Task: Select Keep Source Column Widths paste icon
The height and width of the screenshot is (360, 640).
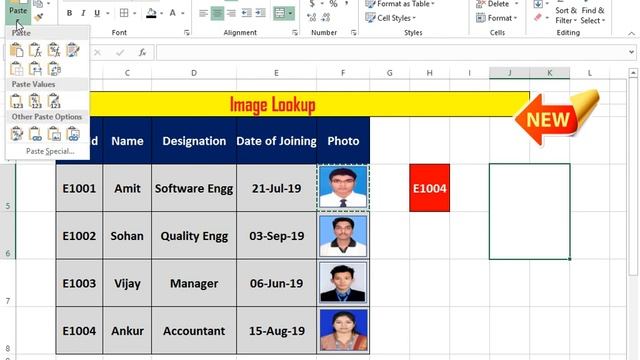Action: point(35,69)
